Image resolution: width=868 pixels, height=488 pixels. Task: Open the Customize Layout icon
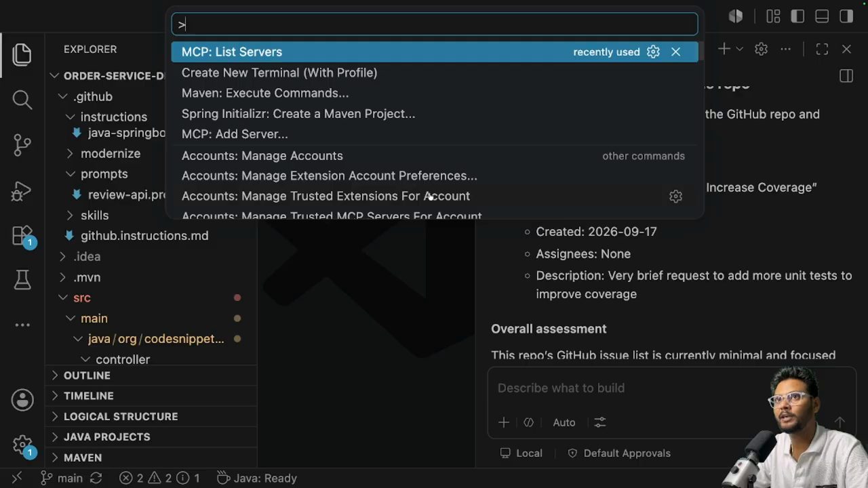773,16
